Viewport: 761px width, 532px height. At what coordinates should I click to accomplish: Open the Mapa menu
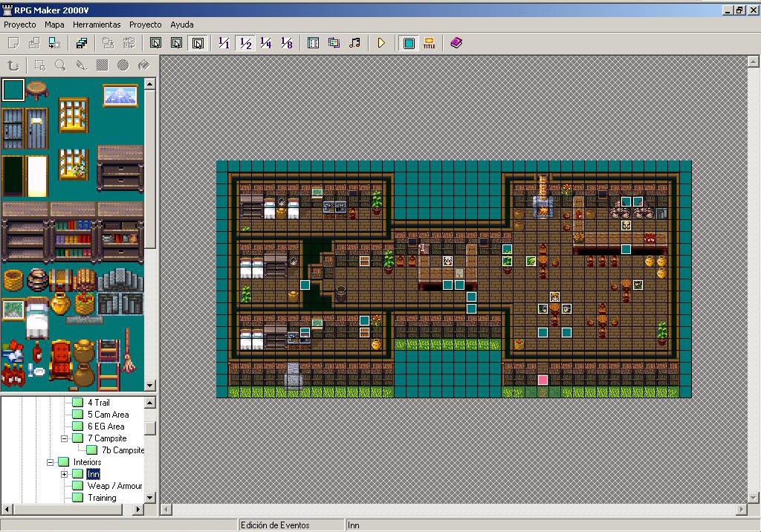click(x=54, y=25)
